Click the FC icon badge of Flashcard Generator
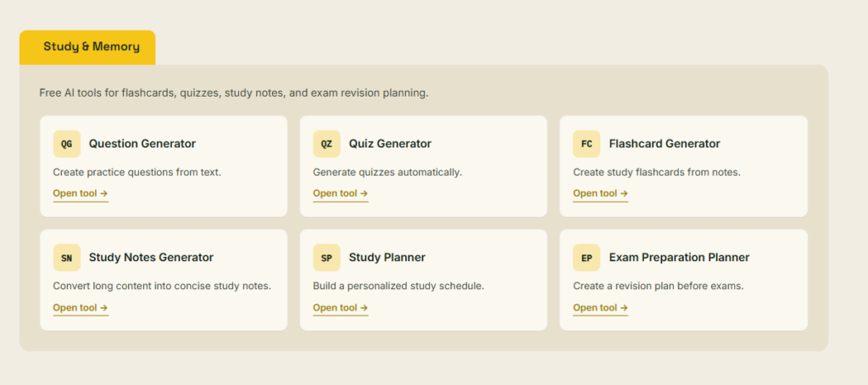The height and width of the screenshot is (385, 868). click(x=587, y=144)
